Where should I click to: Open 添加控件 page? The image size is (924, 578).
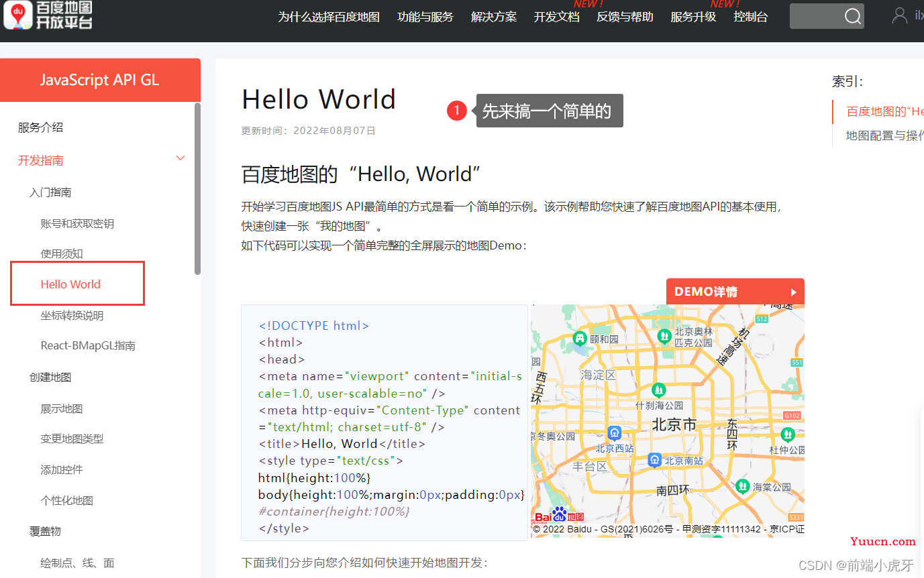tap(62, 470)
